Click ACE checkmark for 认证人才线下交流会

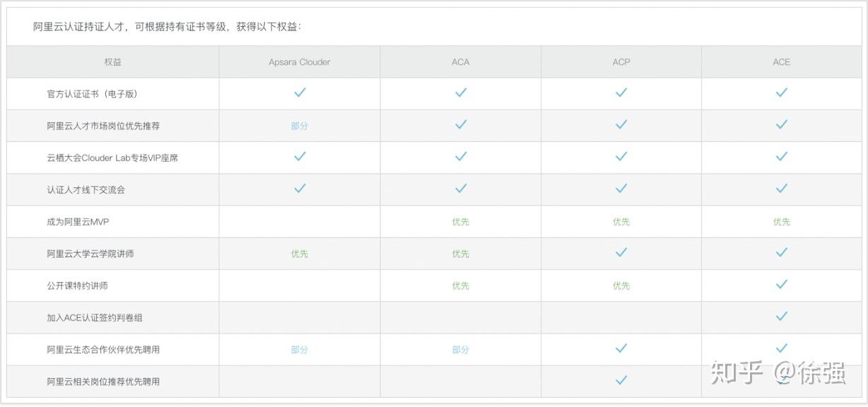(x=781, y=188)
